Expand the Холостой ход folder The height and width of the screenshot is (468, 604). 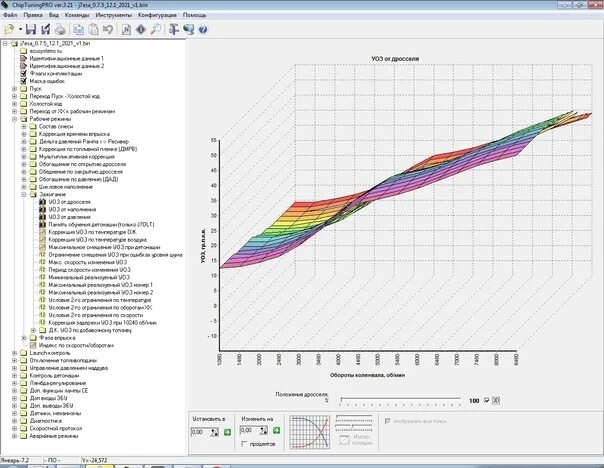tap(15, 104)
